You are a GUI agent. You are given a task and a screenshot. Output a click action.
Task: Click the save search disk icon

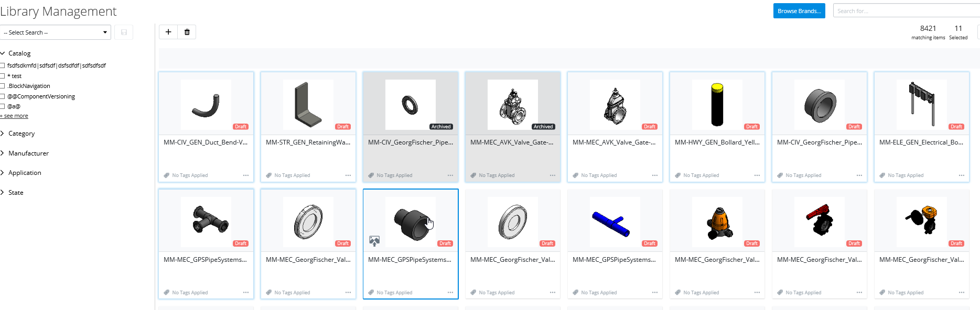(x=124, y=32)
